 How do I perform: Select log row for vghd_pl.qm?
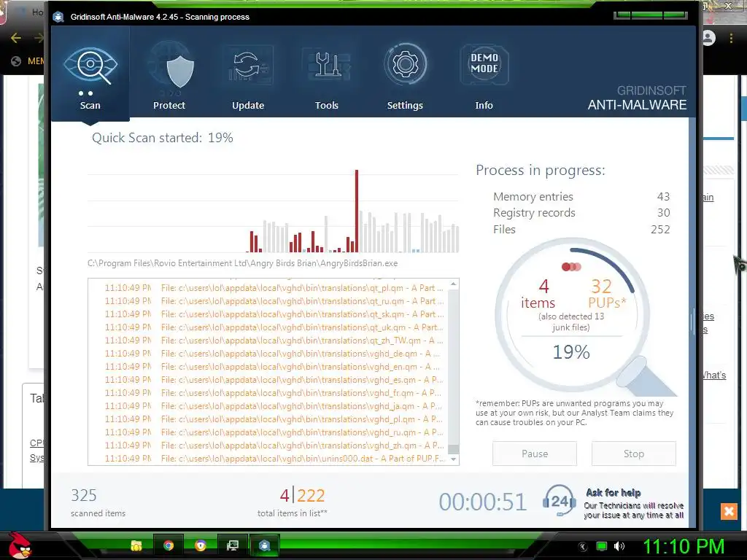coord(274,419)
